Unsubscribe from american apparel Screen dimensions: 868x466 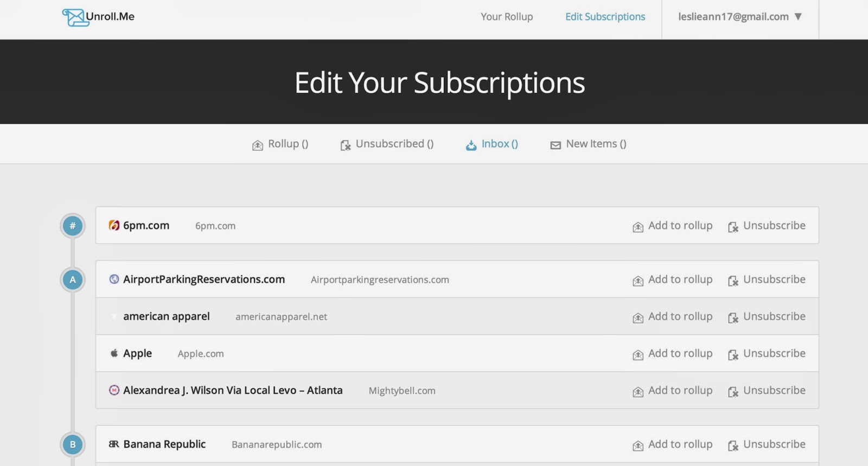pyautogui.click(x=767, y=317)
